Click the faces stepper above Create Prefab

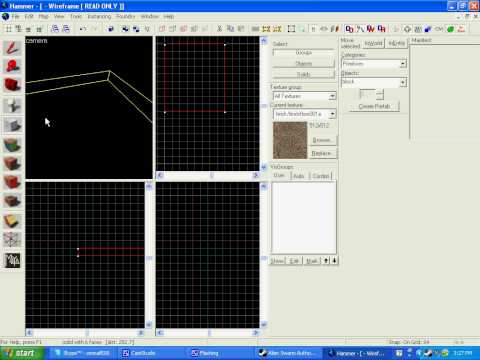(x=380, y=94)
